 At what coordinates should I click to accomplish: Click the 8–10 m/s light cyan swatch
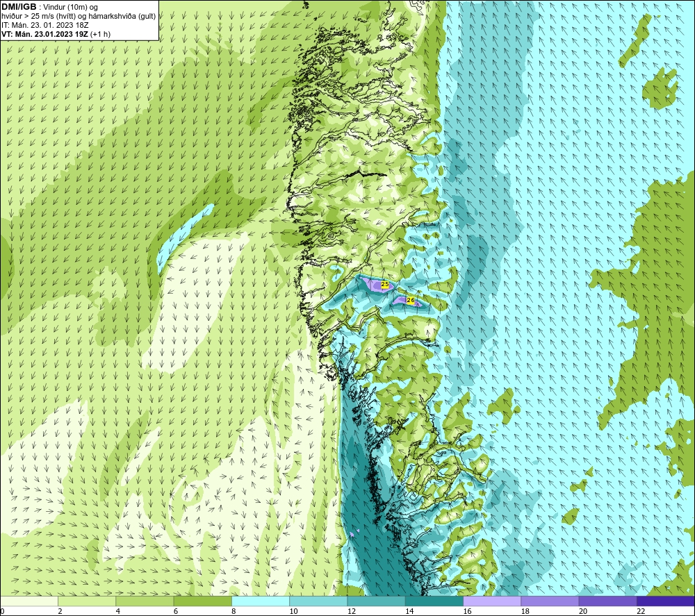click(261, 601)
